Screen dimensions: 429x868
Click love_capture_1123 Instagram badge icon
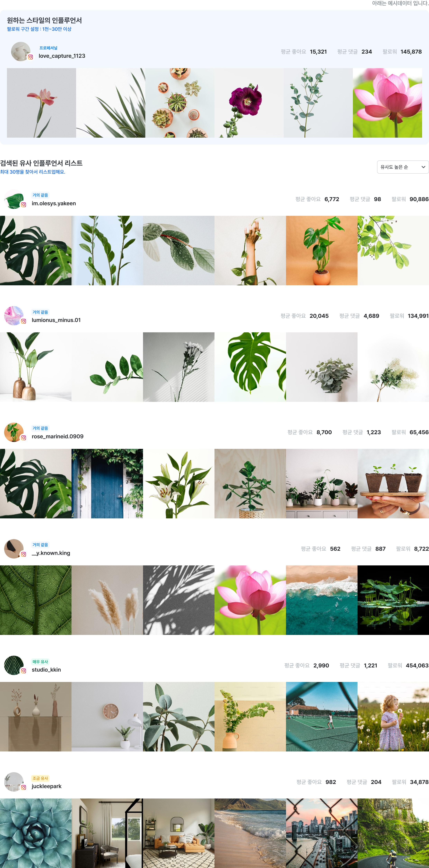tap(30, 57)
